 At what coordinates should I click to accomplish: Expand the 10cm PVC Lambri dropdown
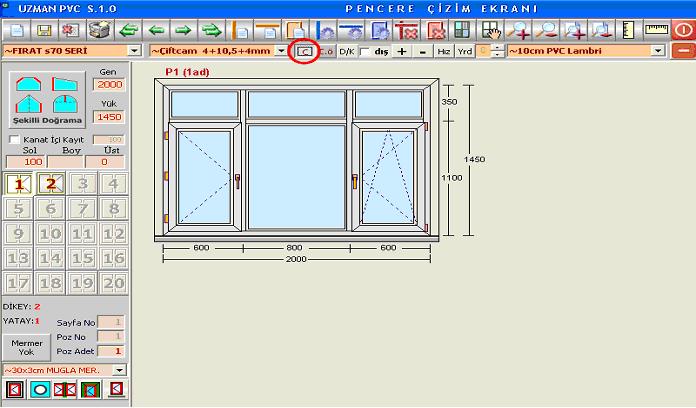(658, 51)
